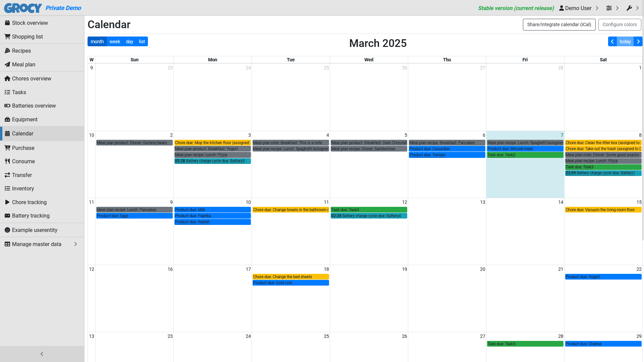Click the page vertical scrollbar

coord(643,127)
